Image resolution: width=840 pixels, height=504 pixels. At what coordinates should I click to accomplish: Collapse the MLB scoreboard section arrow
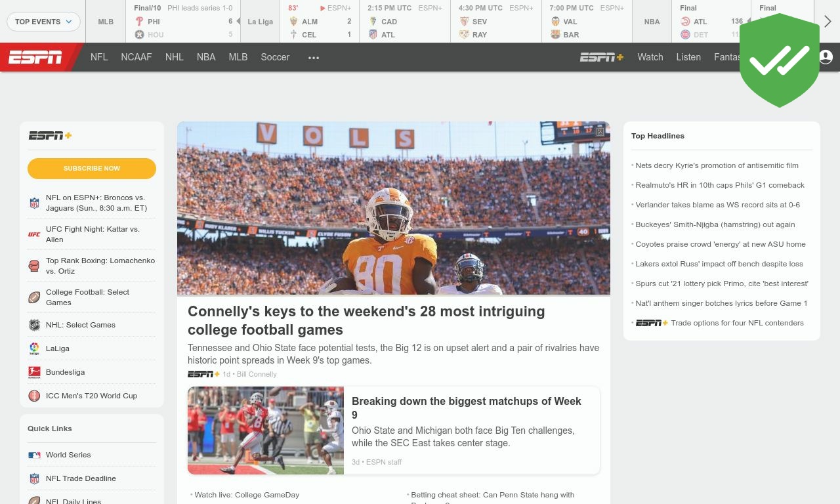[240, 22]
